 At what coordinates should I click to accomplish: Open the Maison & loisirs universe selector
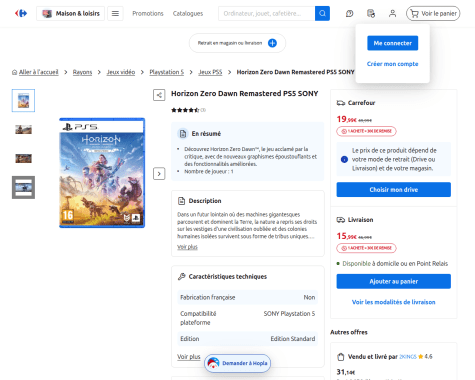[x=70, y=13]
